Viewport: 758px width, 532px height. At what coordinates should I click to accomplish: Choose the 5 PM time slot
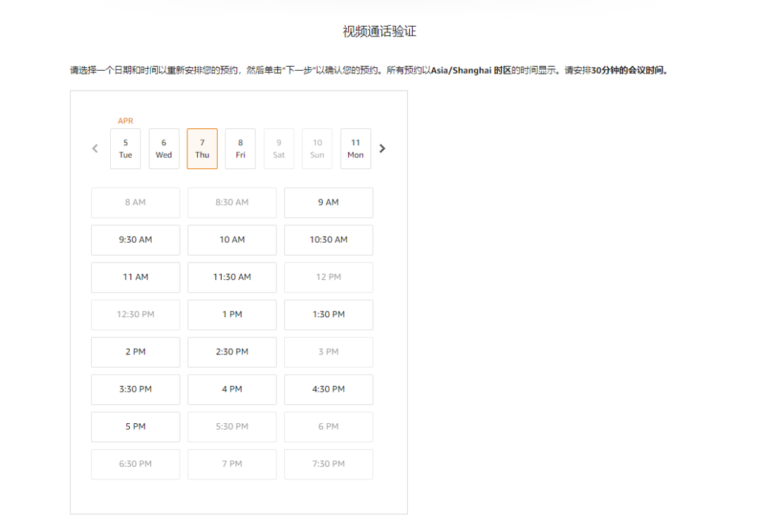click(135, 427)
